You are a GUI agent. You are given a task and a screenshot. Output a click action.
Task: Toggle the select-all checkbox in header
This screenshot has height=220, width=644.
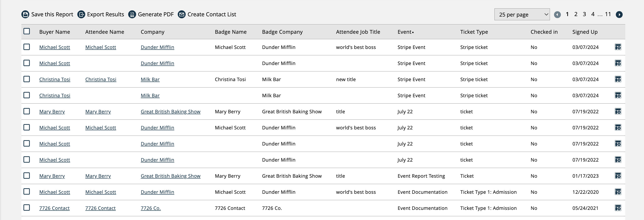26,31
